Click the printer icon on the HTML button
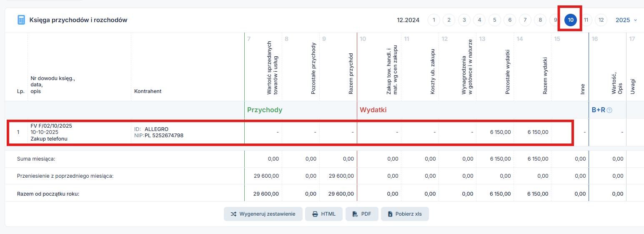This screenshot has height=234, width=644. coord(315,214)
